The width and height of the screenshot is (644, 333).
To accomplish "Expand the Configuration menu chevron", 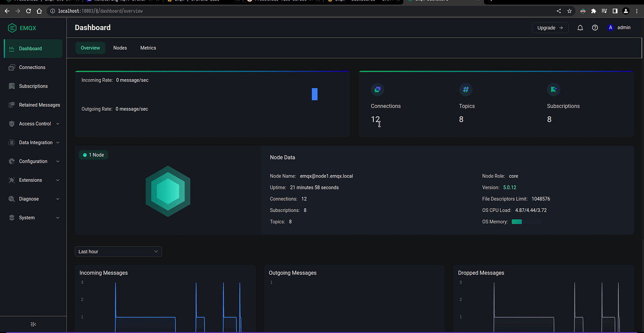I will pos(58,161).
